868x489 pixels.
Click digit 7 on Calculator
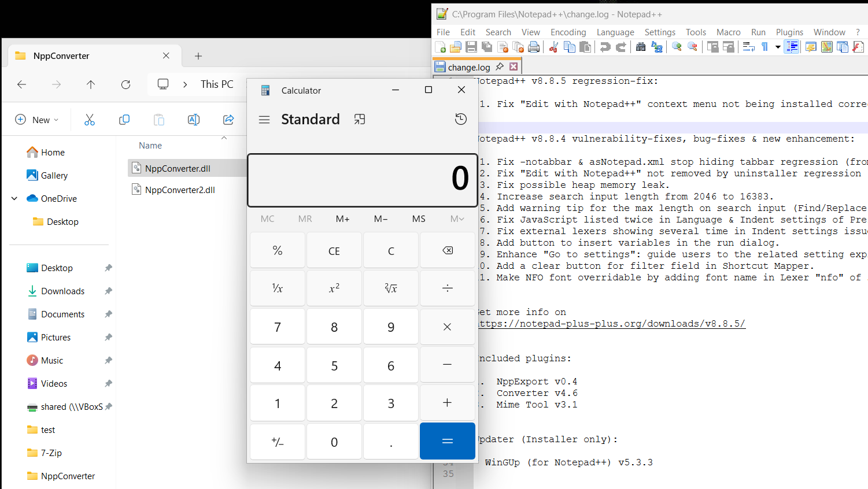click(x=278, y=327)
